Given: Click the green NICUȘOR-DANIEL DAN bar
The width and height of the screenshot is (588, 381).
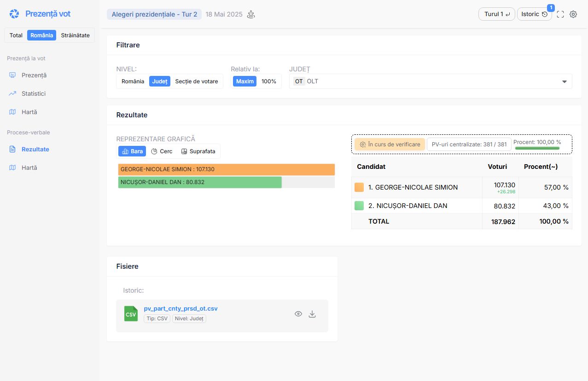Looking at the screenshot, I should (x=200, y=182).
